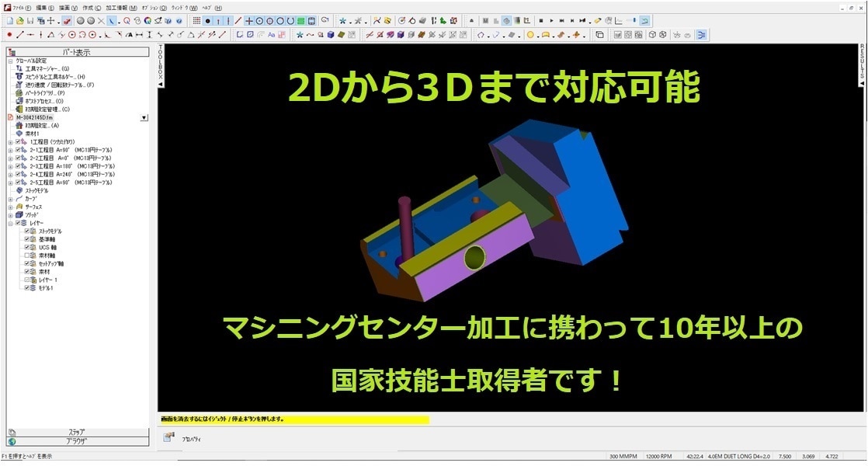Toggle checkbox for 2-2工程目 A=0°
This screenshot has height=466, width=868.
click(x=18, y=158)
